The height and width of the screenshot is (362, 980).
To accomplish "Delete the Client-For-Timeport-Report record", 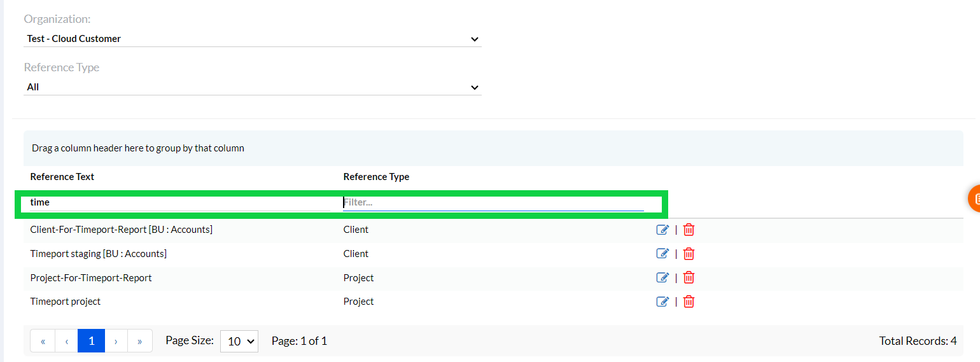I will coord(689,230).
